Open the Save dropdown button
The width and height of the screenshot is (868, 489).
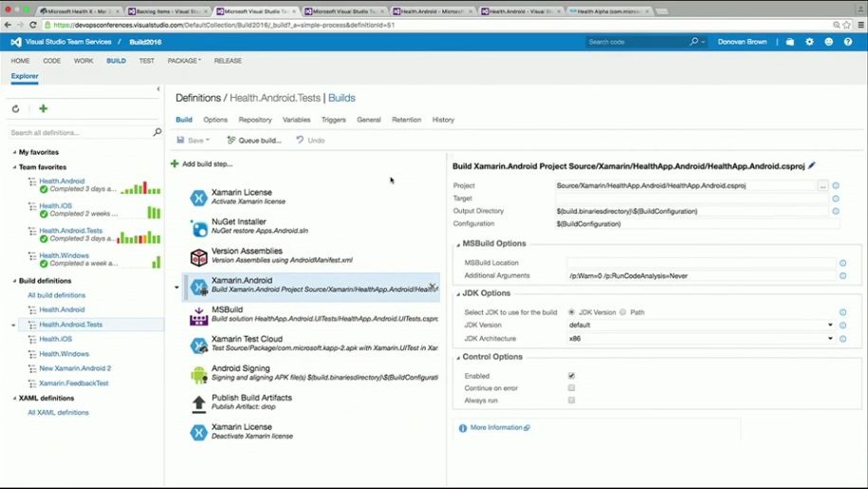tap(194, 141)
